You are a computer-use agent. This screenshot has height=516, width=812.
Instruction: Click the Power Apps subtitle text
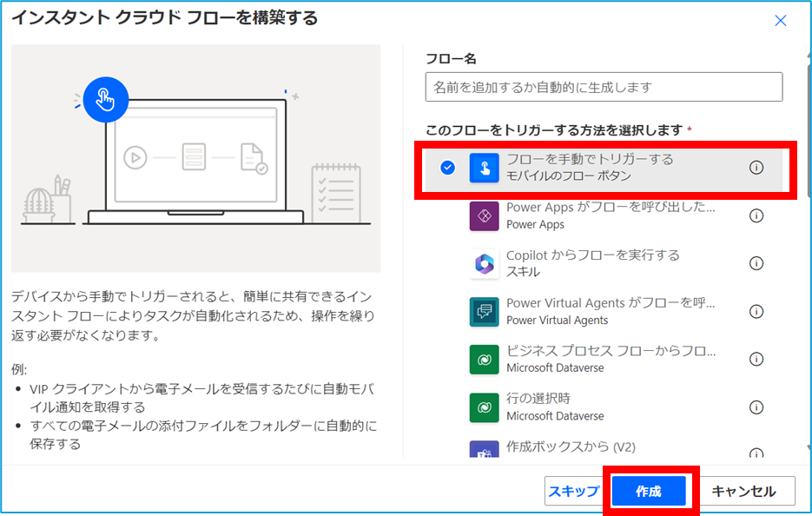pos(536,224)
